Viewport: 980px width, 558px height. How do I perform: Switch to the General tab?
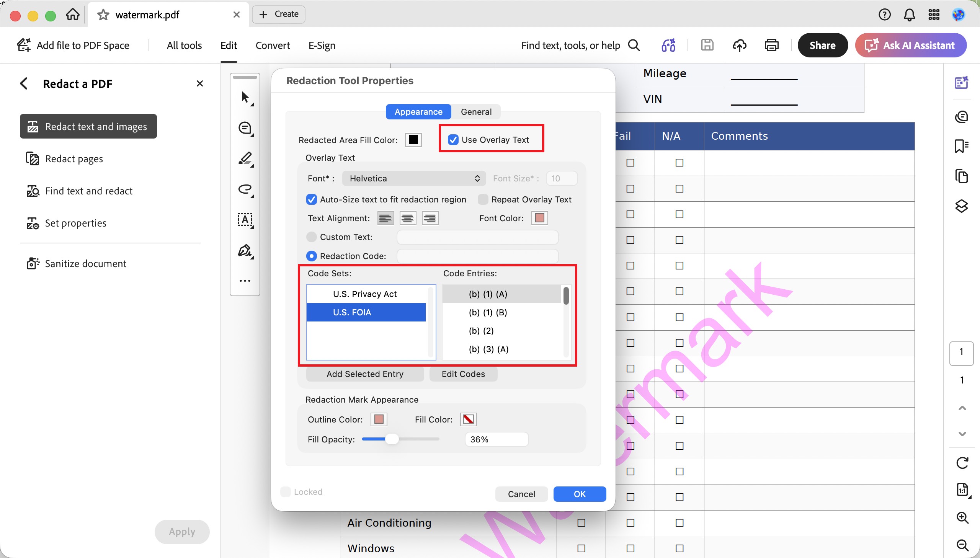476,112
